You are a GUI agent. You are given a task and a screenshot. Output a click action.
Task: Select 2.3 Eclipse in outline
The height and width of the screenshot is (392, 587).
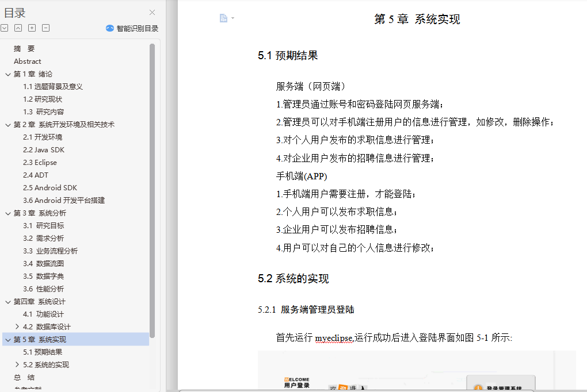pyautogui.click(x=40, y=163)
